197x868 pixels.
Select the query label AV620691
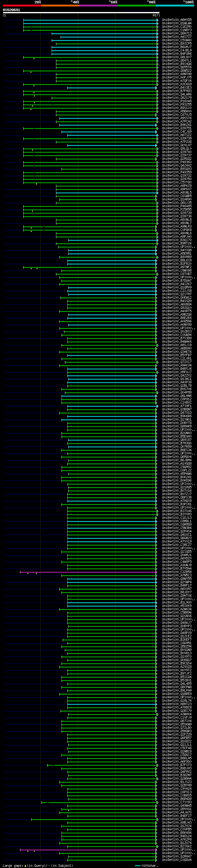(x=11, y=10)
